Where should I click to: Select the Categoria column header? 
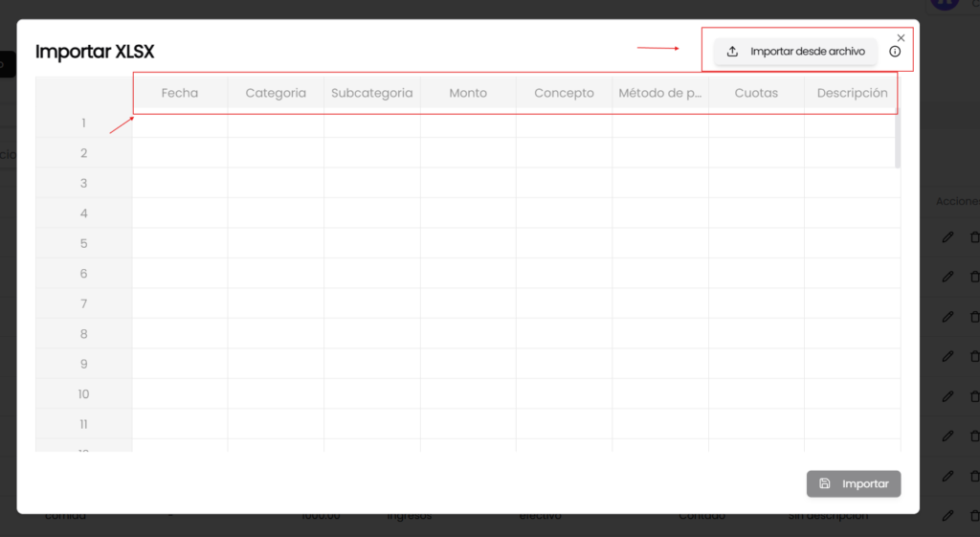[x=276, y=93]
